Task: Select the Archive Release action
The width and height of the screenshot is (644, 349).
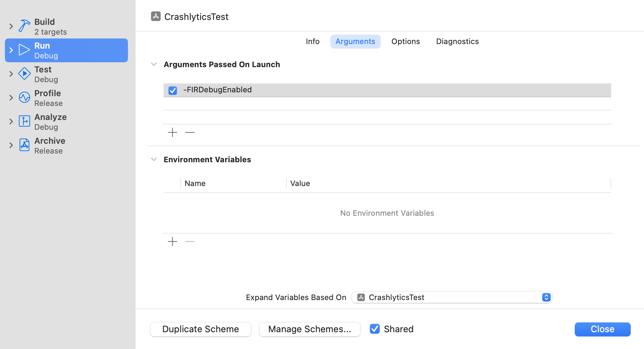Action: [x=66, y=145]
